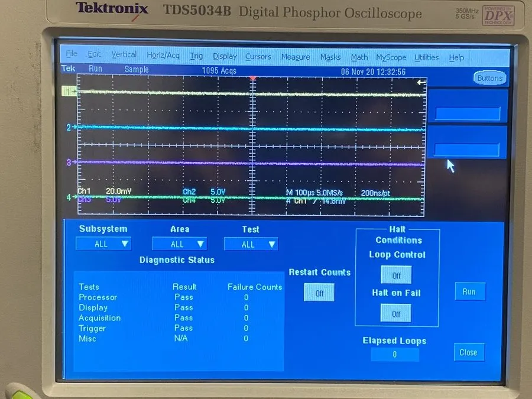Screen dimensions: 532x399
Task: Click the date and time readout
Action: click(x=373, y=72)
